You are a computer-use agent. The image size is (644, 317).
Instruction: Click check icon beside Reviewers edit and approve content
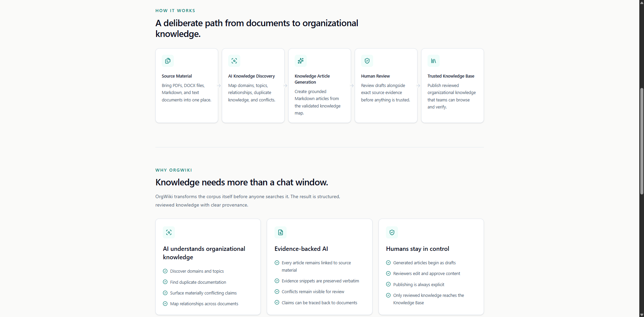[388, 273]
